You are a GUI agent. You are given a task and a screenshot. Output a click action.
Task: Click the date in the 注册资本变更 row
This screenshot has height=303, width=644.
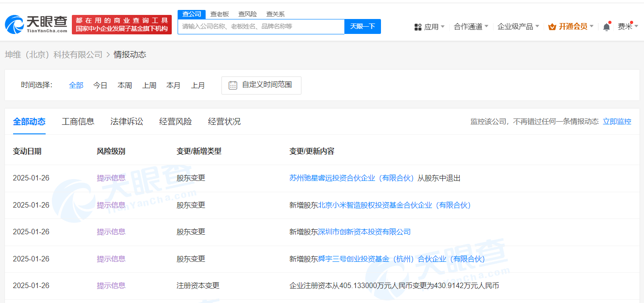click(31, 285)
